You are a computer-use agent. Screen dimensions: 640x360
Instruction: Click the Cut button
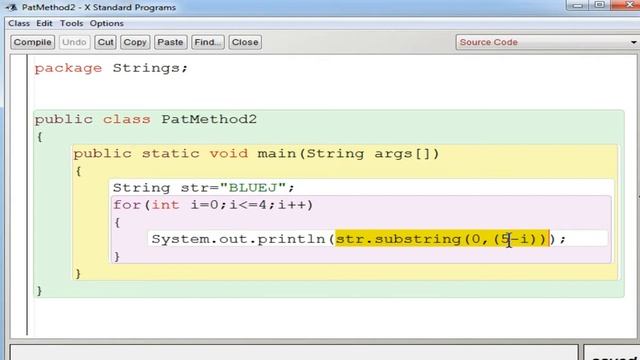coord(105,42)
